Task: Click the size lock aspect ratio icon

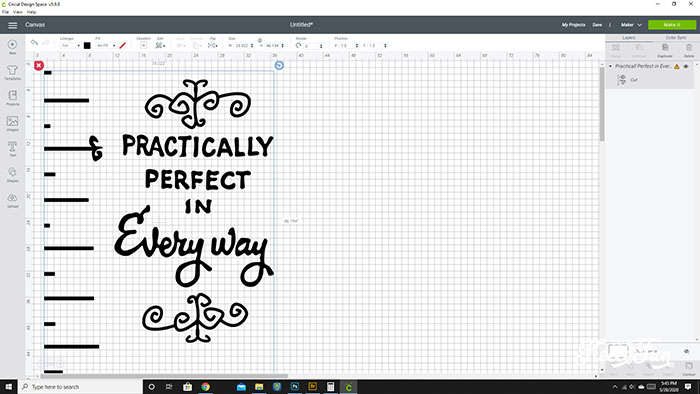Action: (260, 40)
